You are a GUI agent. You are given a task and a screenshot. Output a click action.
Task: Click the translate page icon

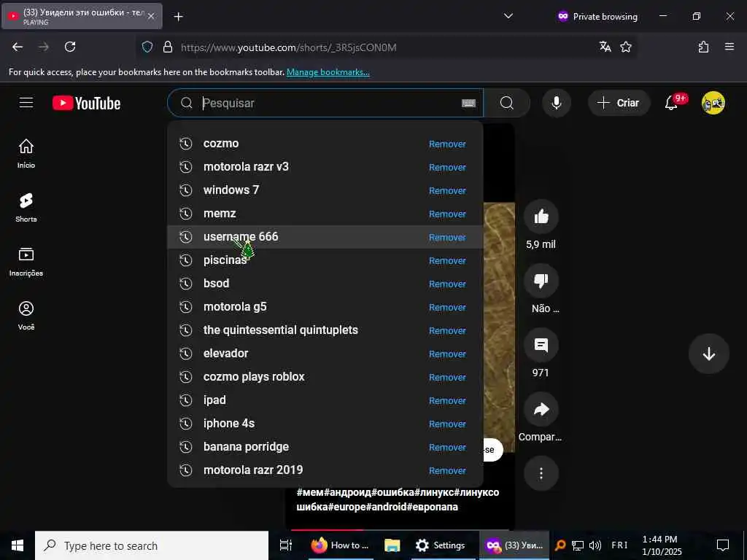click(605, 47)
